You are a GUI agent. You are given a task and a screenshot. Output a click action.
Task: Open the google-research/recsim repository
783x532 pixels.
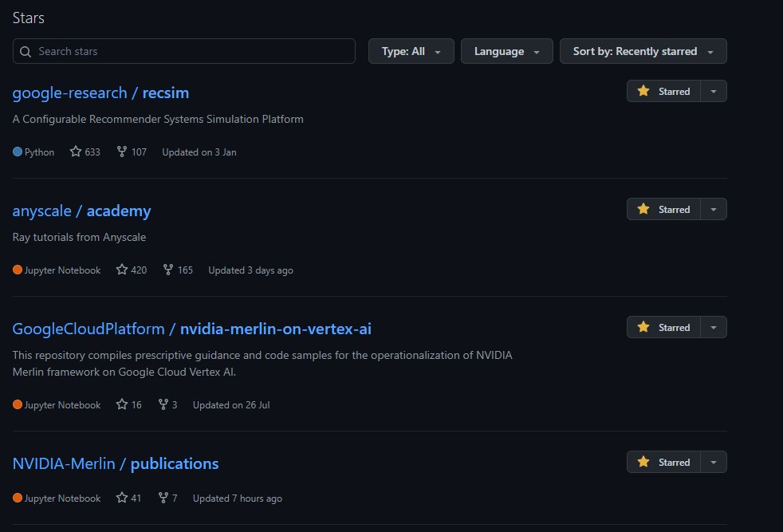pyautogui.click(x=100, y=93)
